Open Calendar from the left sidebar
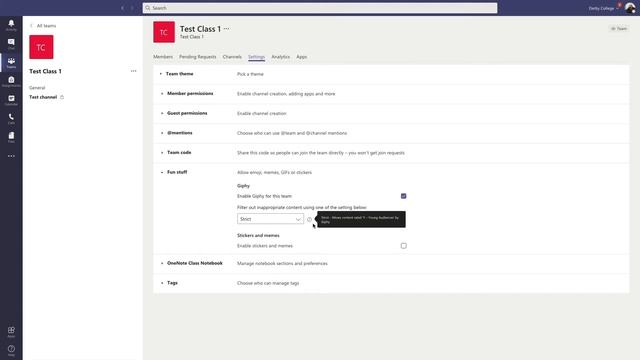640x360 pixels. pyautogui.click(x=11, y=100)
